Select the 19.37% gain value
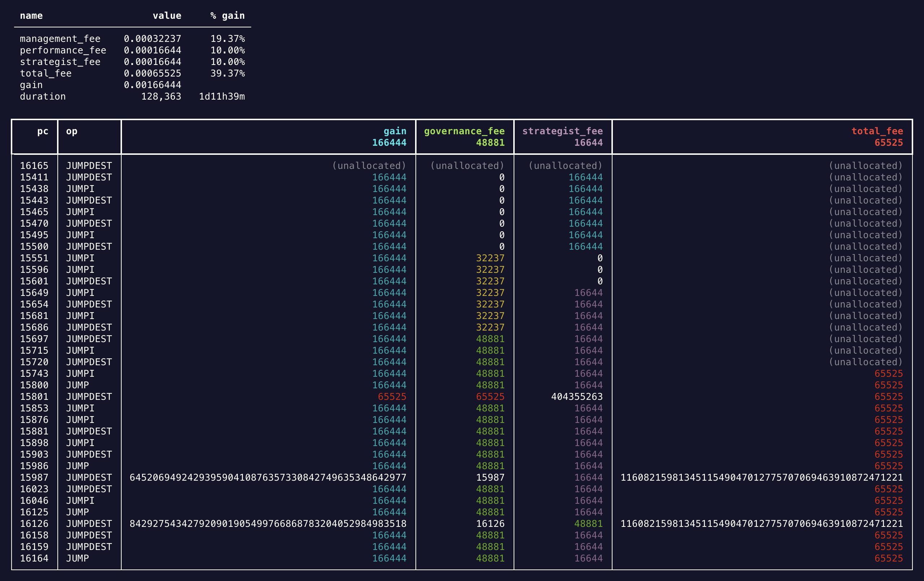924x581 pixels. 227,39
